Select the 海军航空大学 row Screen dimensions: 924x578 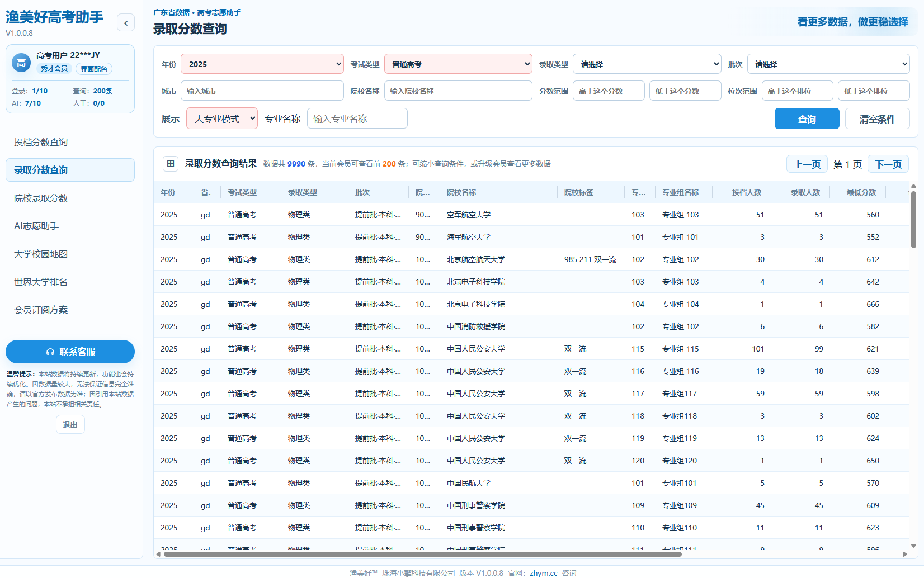pyautogui.click(x=531, y=237)
